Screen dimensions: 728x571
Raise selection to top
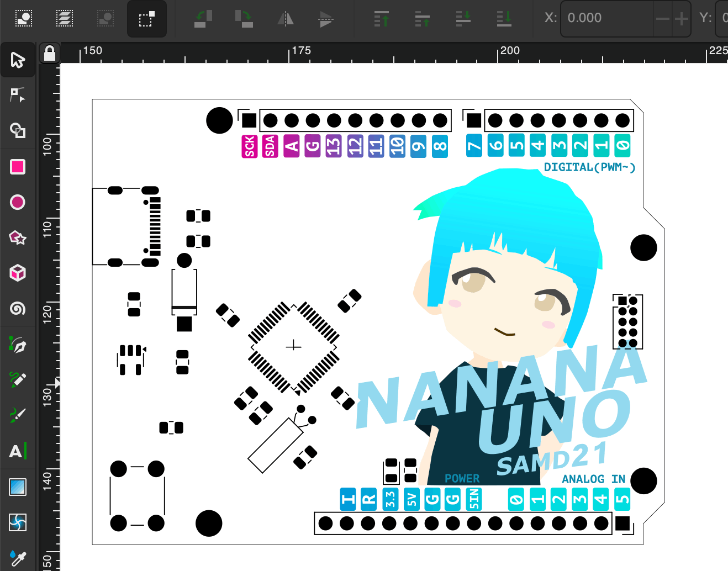click(x=382, y=18)
